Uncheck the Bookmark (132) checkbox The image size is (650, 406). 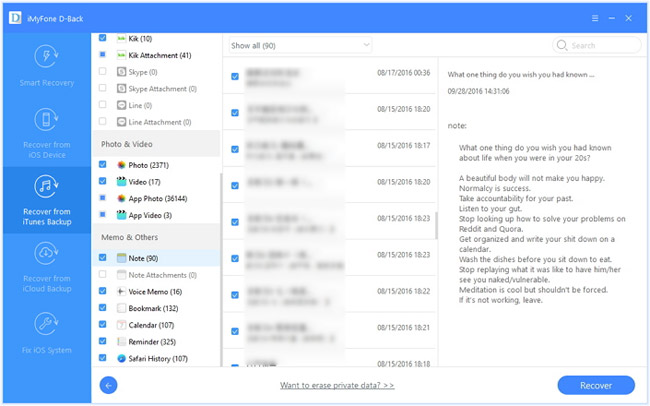click(x=102, y=307)
